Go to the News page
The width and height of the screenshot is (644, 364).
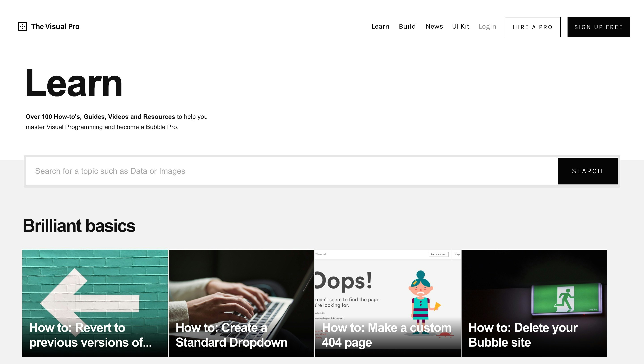pos(434,26)
